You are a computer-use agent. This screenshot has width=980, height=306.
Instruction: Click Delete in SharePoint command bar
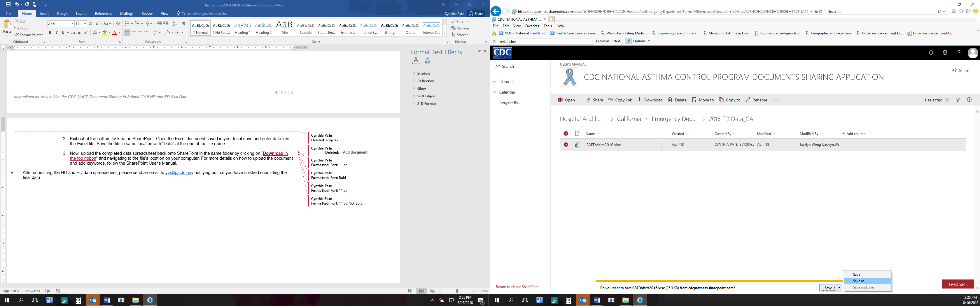pyautogui.click(x=677, y=100)
